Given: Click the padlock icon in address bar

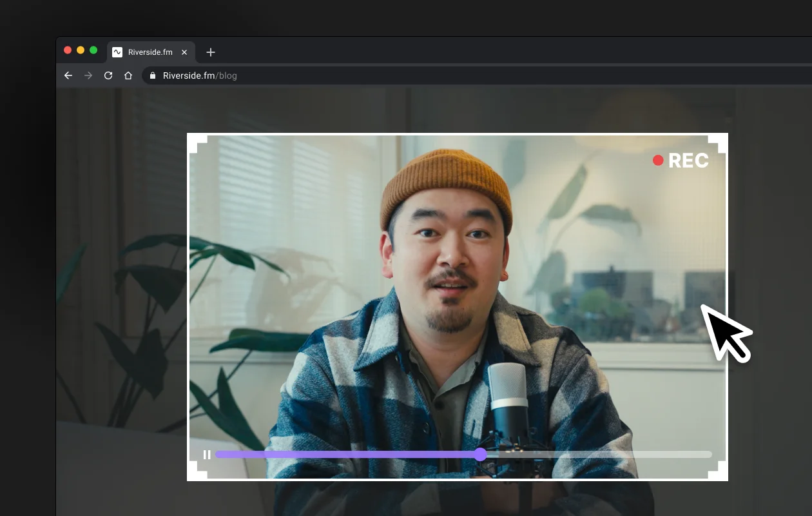Looking at the screenshot, I should [153, 75].
